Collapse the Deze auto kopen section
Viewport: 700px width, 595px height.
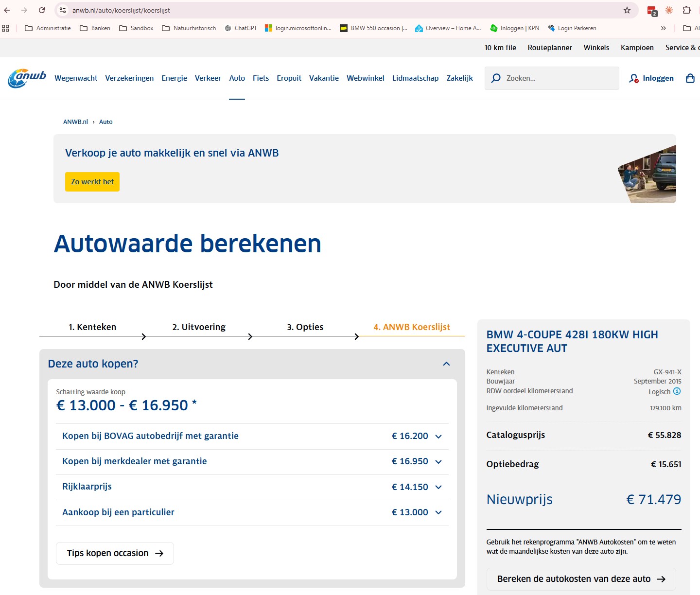click(x=446, y=364)
